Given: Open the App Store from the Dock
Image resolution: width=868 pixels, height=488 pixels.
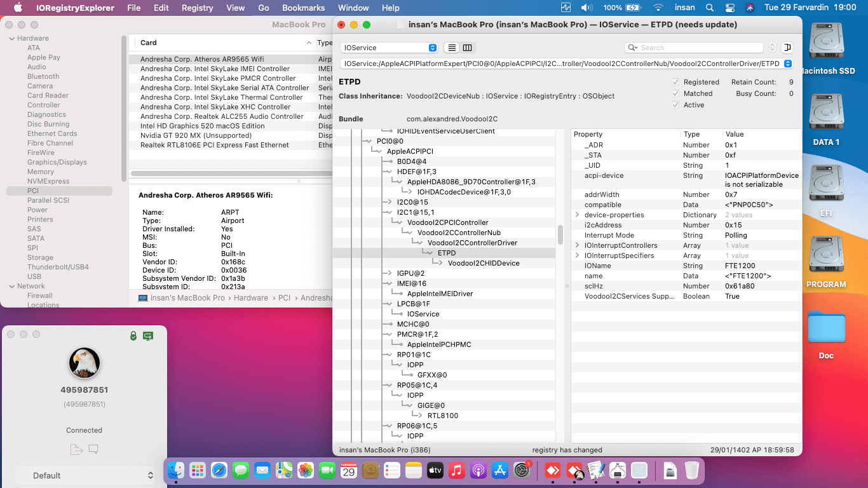Looking at the screenshot, I should tap(499, 470).
